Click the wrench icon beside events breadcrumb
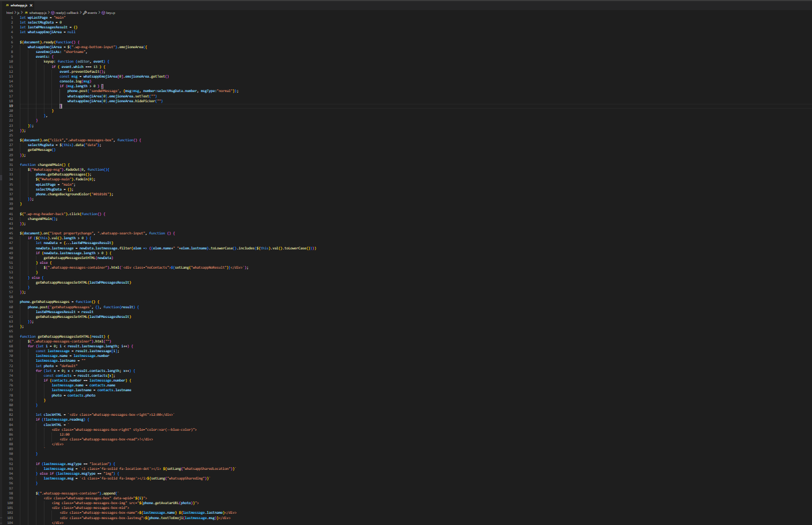812x525 pixels. pyautogui.click(x=85, y=13)
